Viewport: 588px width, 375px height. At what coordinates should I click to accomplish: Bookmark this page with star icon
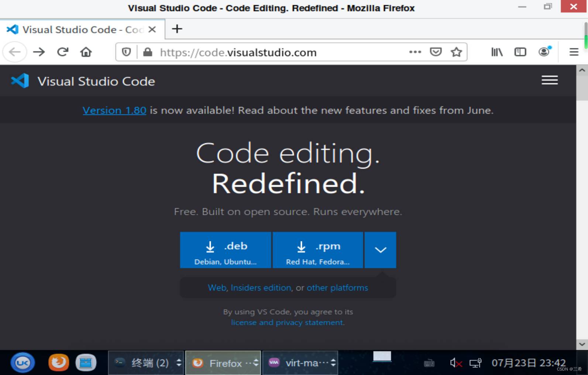click(x=457, y=52)
